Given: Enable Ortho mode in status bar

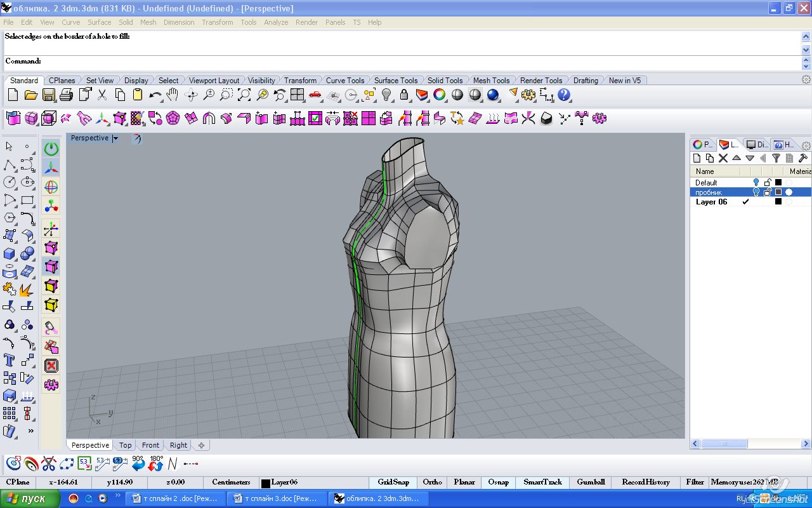Looking at the screenshot, I should click(x=432, y=482).
